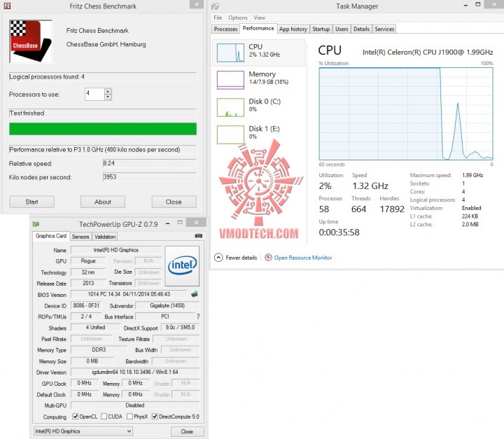
Task: Open the Graphics Card tab in GPU-Z
Action: [x=51, y=236]
